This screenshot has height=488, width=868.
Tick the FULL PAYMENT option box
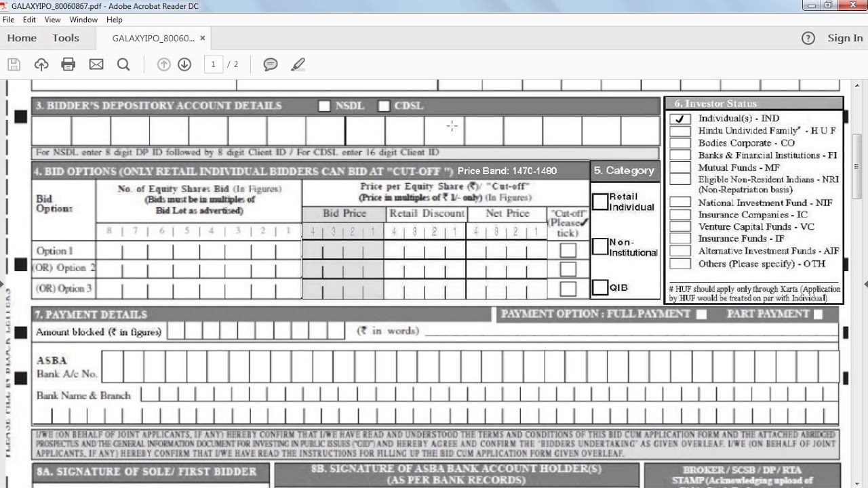(x=701, y=314)
